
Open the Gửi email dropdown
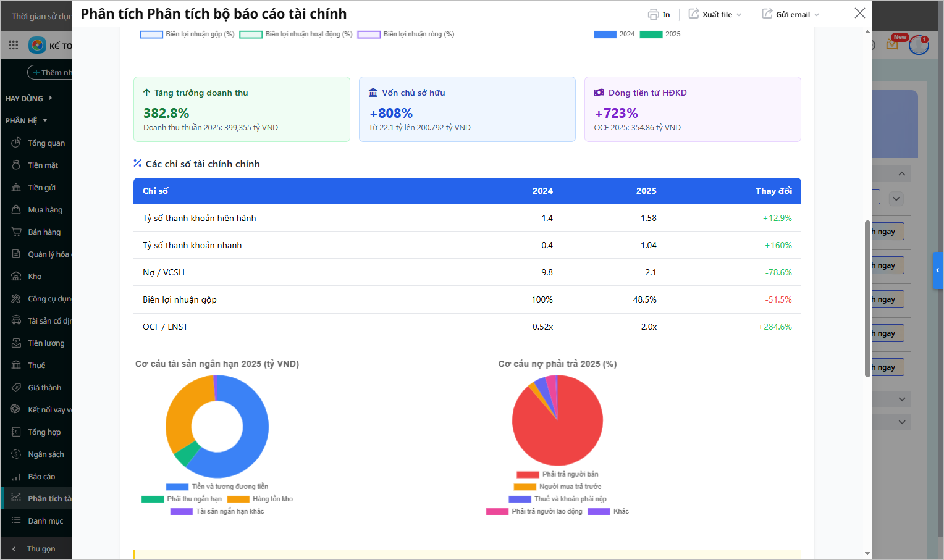click(x=791, y=14)
